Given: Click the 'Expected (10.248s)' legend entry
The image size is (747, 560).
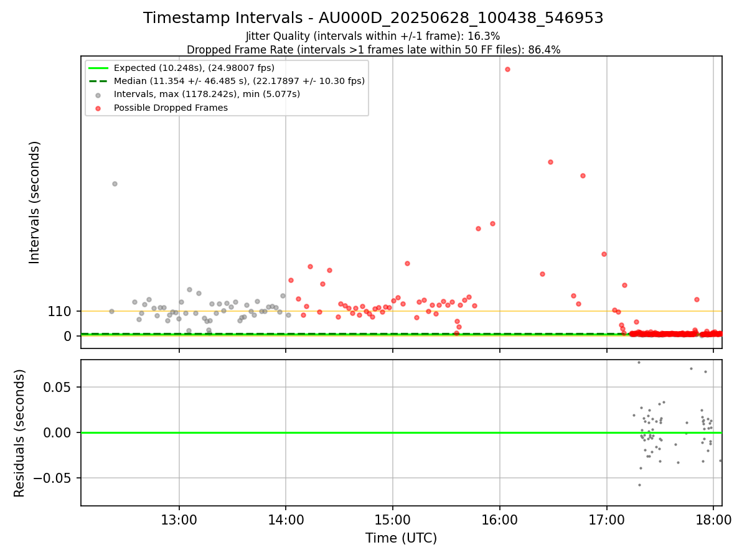Looking at the screenshot, I should (x=194, y=68).
